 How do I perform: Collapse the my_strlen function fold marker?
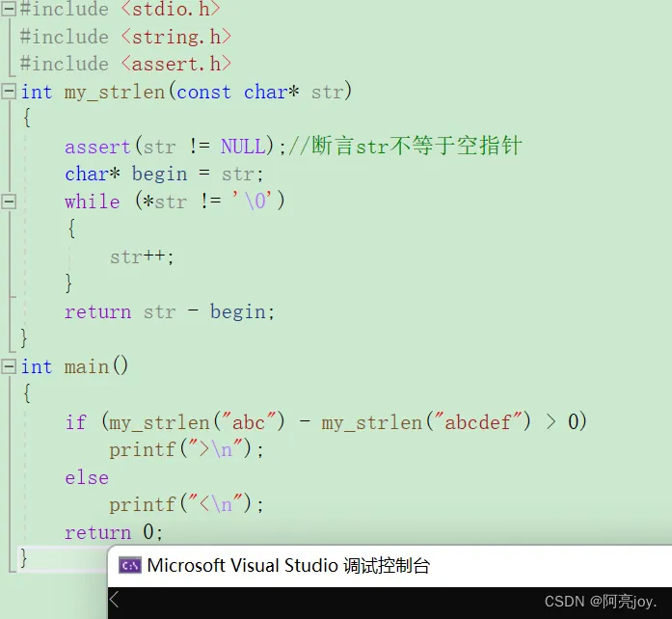(x=9, y=92)
